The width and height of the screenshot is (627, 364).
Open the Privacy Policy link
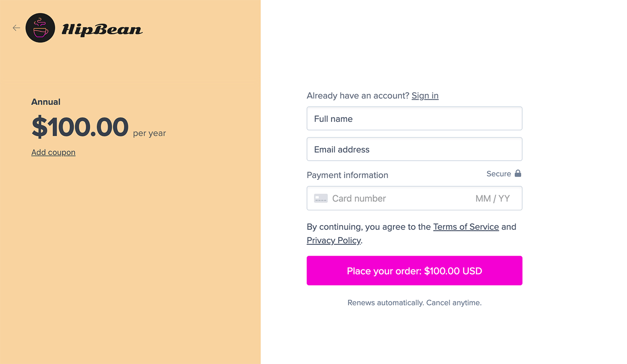(334, 240)
